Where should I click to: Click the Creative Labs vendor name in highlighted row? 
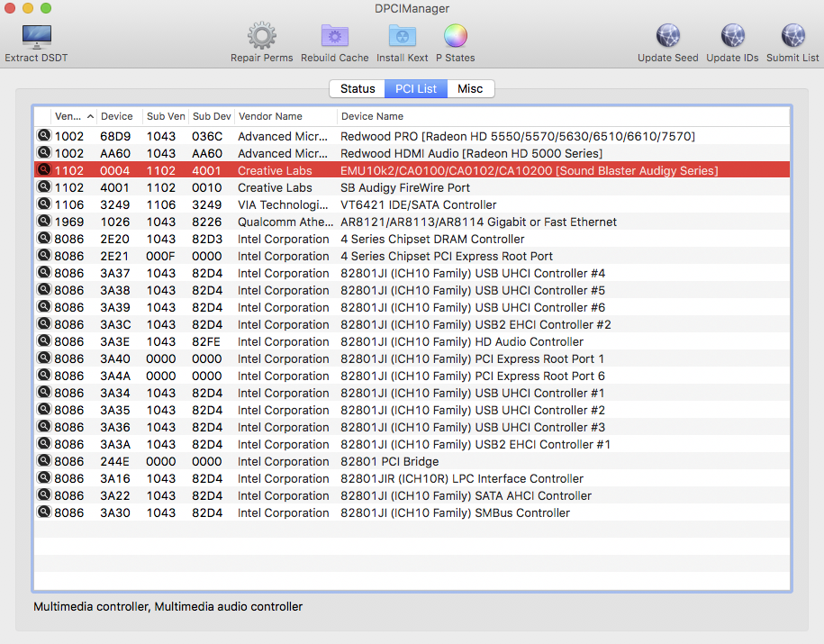275,170
